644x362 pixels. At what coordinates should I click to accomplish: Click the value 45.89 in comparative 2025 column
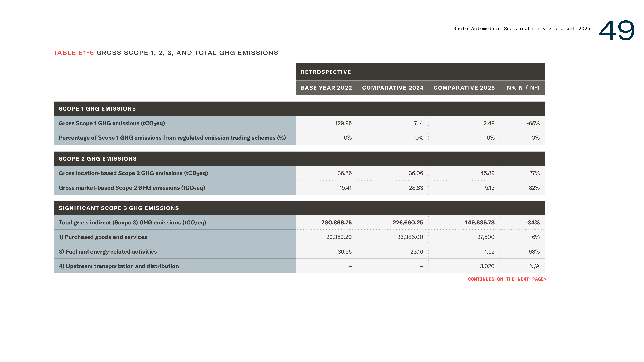pyautogui.click(x=487, y=173)
